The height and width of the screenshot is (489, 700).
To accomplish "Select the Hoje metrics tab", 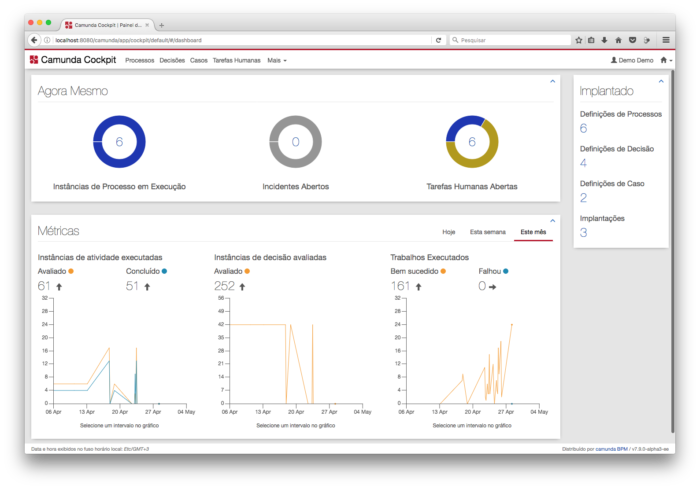I will click(x=449, y=232).
